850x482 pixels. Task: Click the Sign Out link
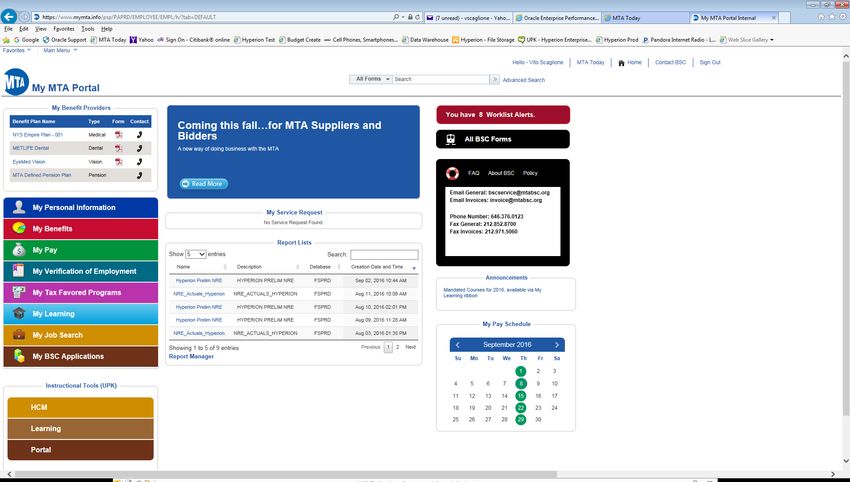[x=710, y=62]
